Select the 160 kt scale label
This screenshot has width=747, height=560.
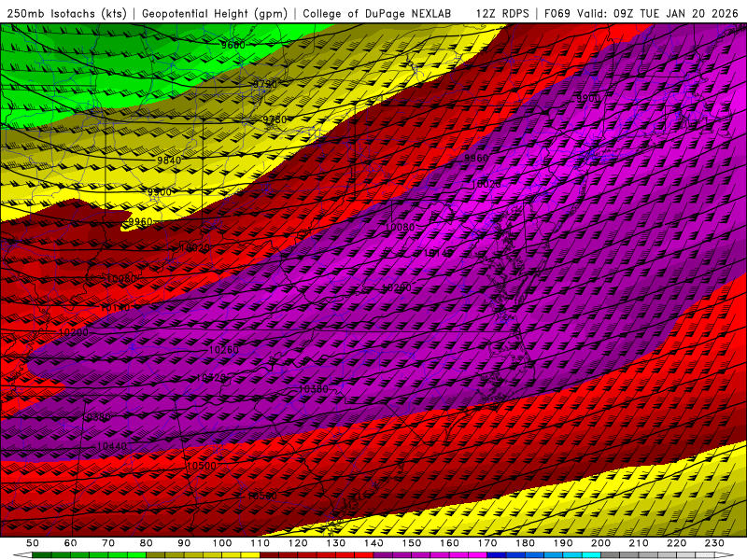click(x=449, y=543)
